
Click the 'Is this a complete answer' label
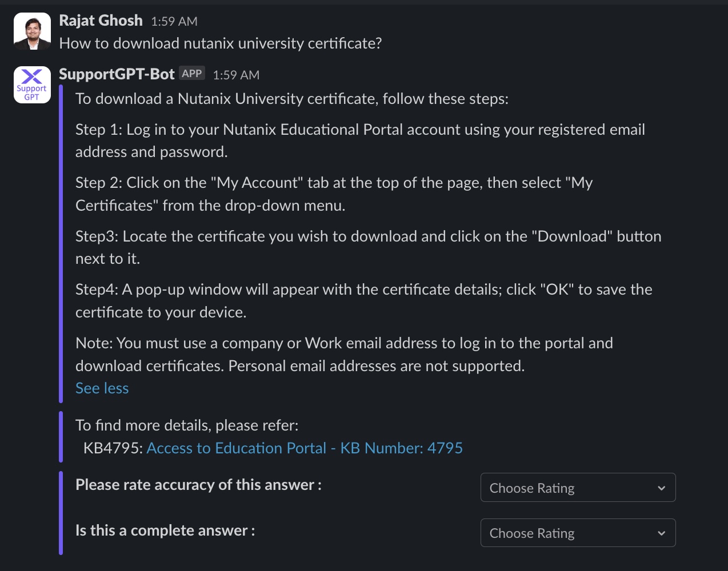165,530
